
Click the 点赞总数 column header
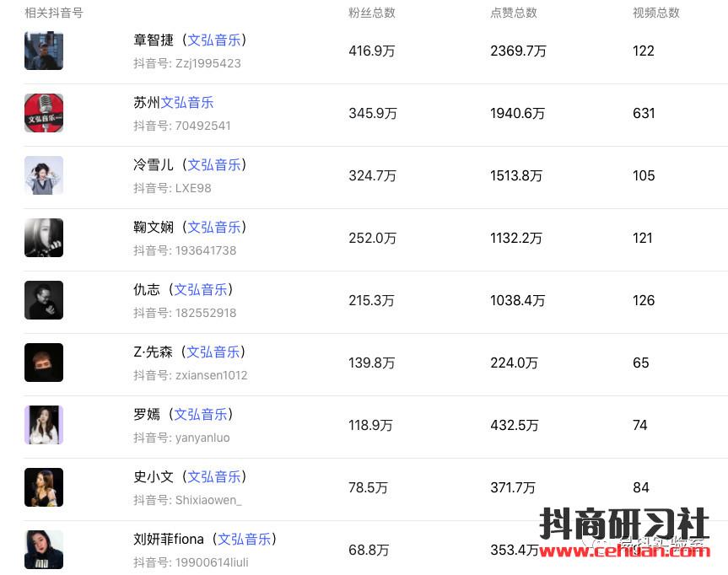pyautogui.click(x=513, y=13)
